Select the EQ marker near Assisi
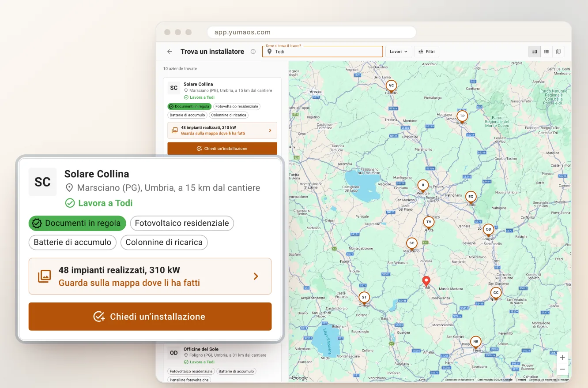The width and height of the screenshot is (588, 388). pos(471,197)
